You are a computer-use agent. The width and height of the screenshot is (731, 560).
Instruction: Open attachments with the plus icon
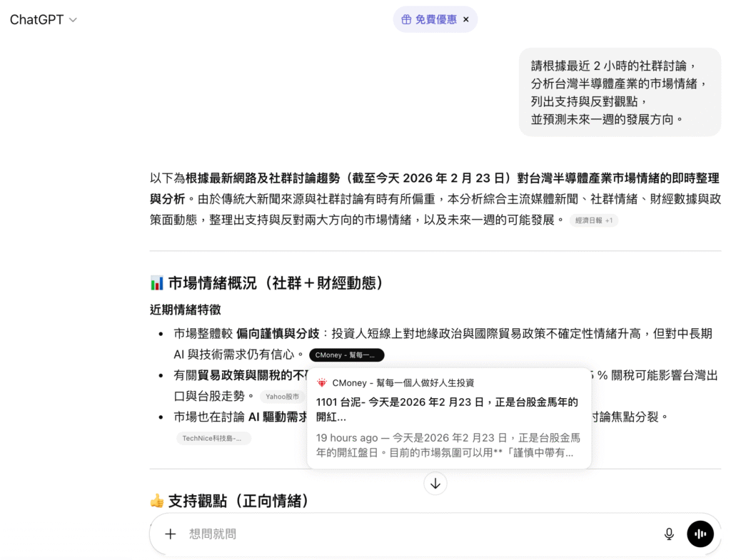click(170, 534)
